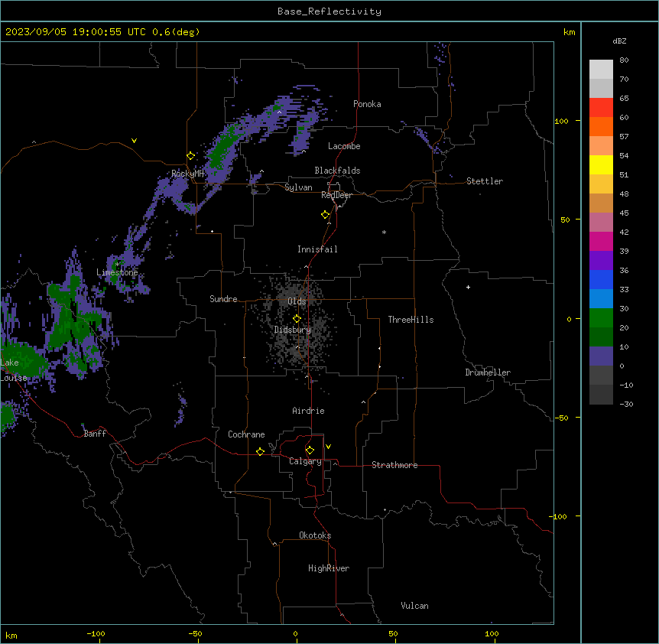Screen dimensions: 659x644
Task: Click the Blackfalds city label
Action: 337,171
